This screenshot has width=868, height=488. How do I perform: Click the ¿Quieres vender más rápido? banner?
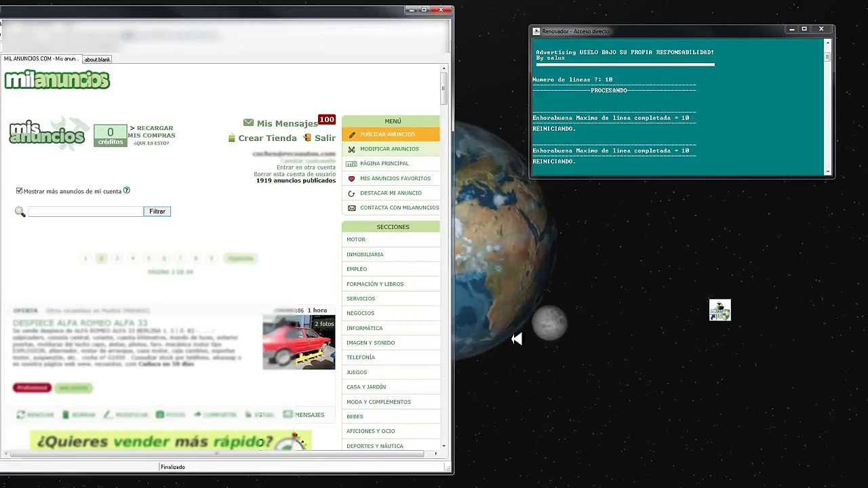[x=170, y=440]
